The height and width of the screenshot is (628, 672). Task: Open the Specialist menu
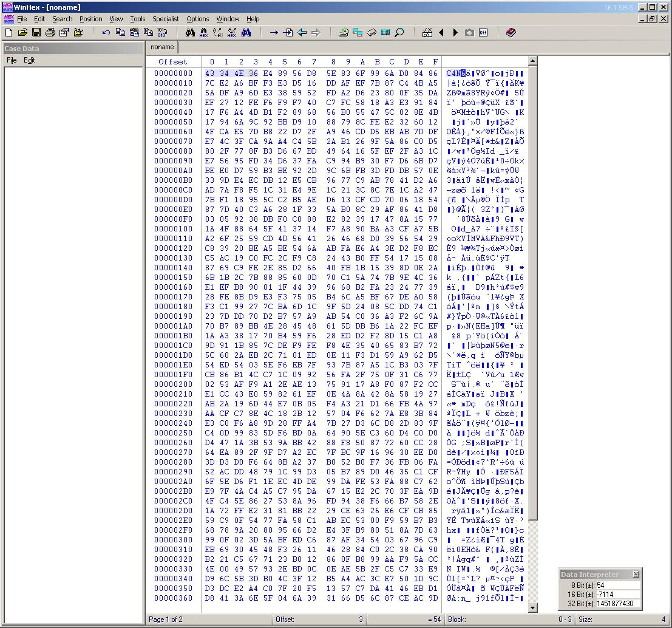(x=166, y=19)
